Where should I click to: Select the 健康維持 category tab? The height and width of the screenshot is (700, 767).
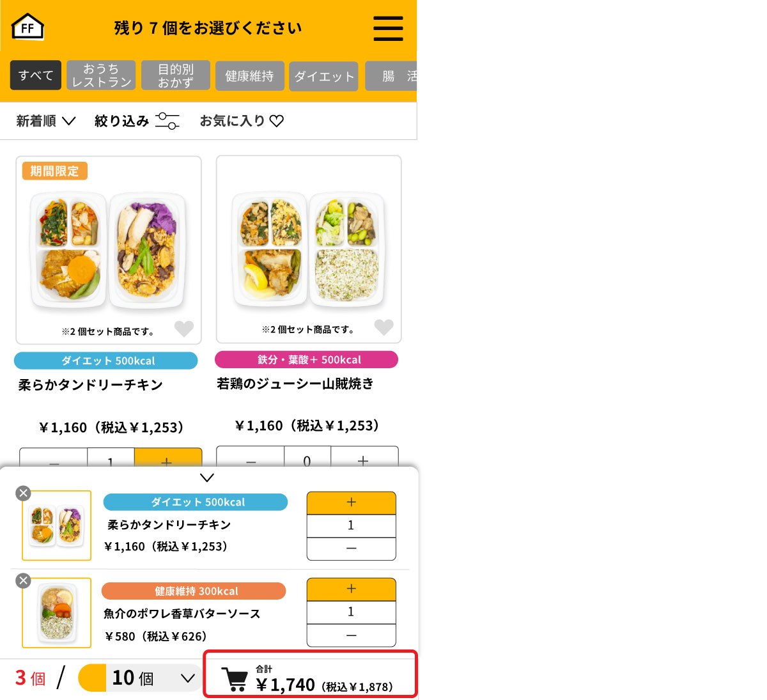click(x=250, y=76)
